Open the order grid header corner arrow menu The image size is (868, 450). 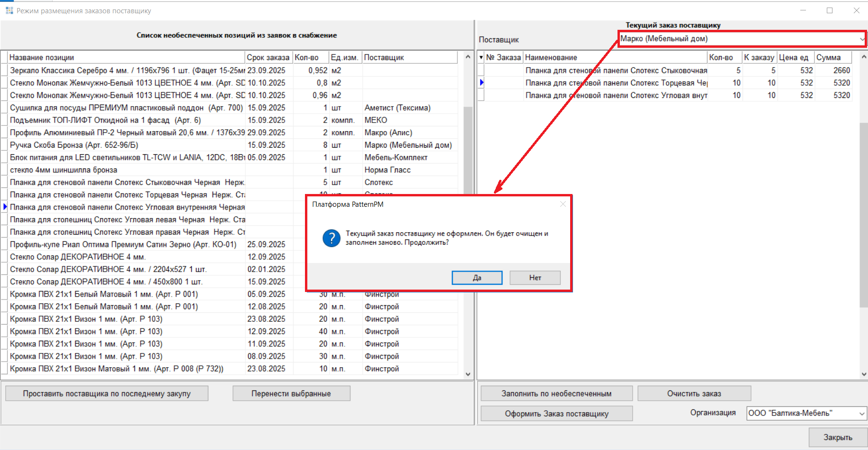coord(481,58)
